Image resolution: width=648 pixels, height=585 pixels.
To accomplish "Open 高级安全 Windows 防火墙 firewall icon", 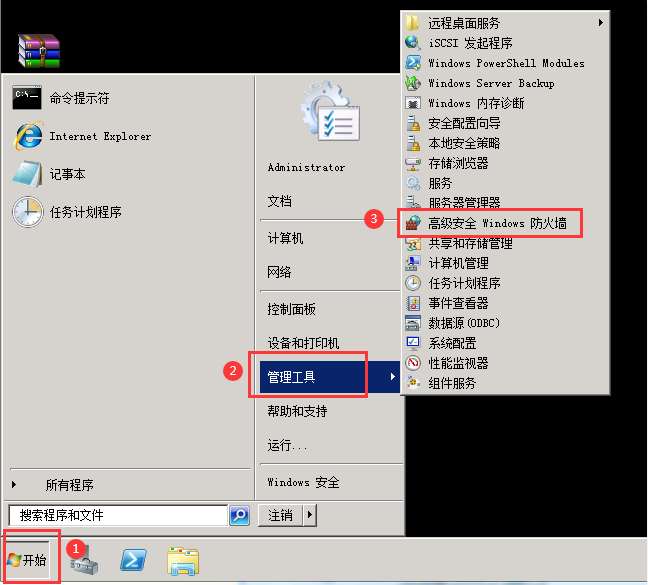I will pyautogui.click(x=413, y=223).
